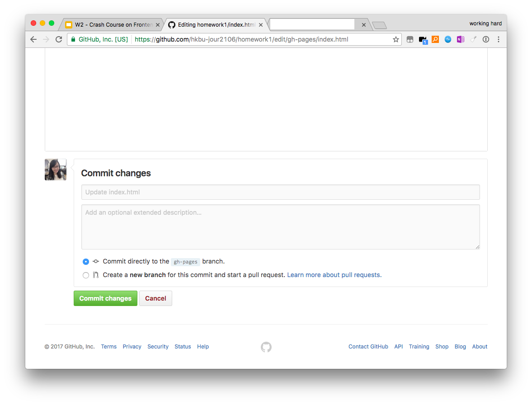Bookmark this page with the star icon
The width and height of the screenshot is (532, 405).
tap(396, 39)
